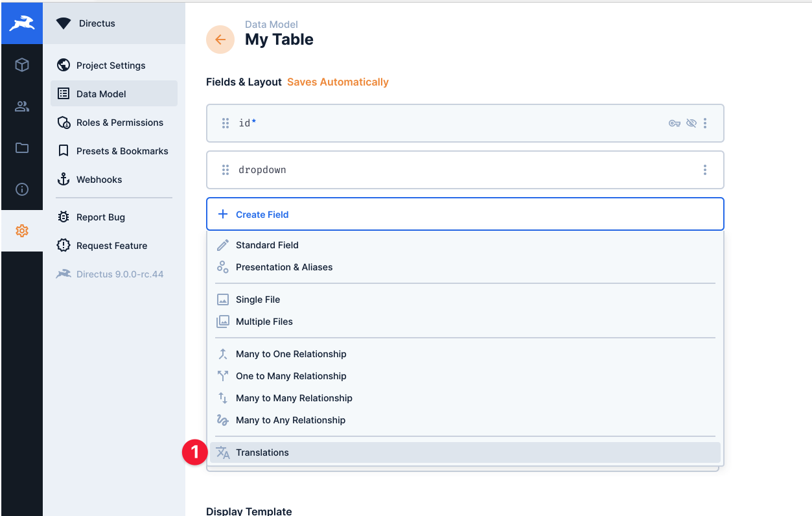Screen dimensions: 812x516
Task: Click the primary key icon on id
Action: [x=675, y=123]
